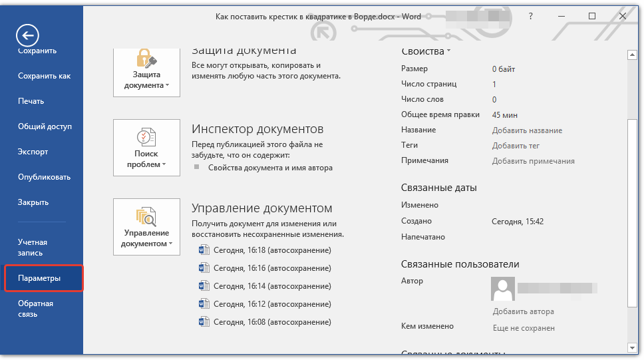
Task: Click the author avatar placeholder image
Action: tap(502, 289)
